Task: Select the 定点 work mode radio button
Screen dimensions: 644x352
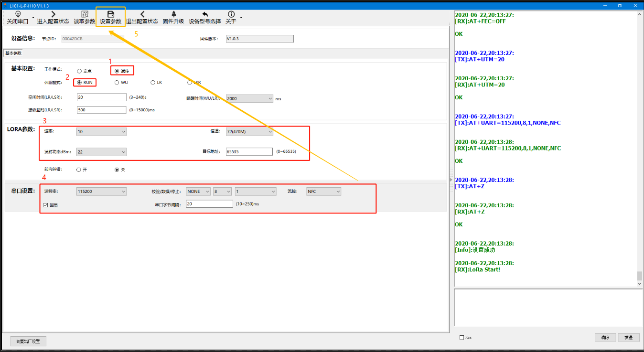Action: click(79, 71)
